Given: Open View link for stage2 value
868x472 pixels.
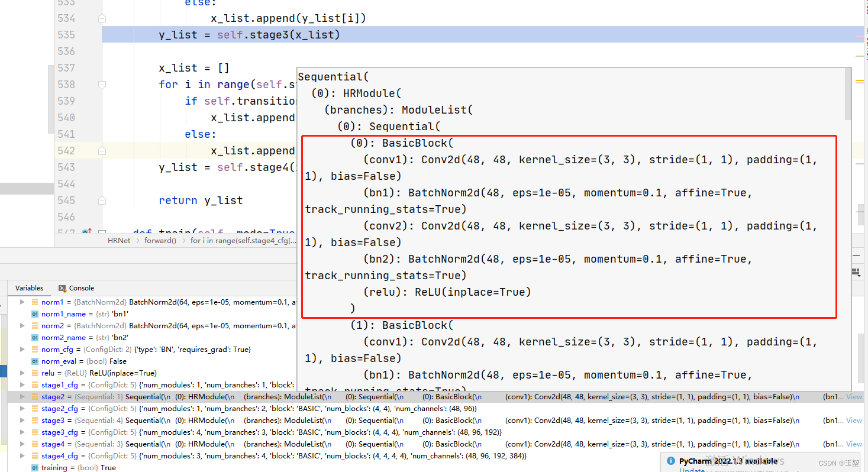Looking at the screenshot, I should [x=854, y=397].
